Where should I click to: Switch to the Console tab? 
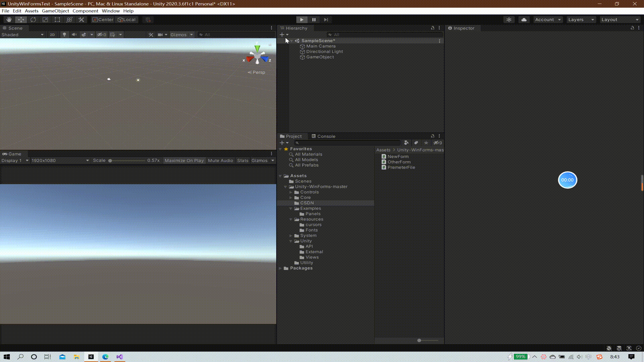326,136
